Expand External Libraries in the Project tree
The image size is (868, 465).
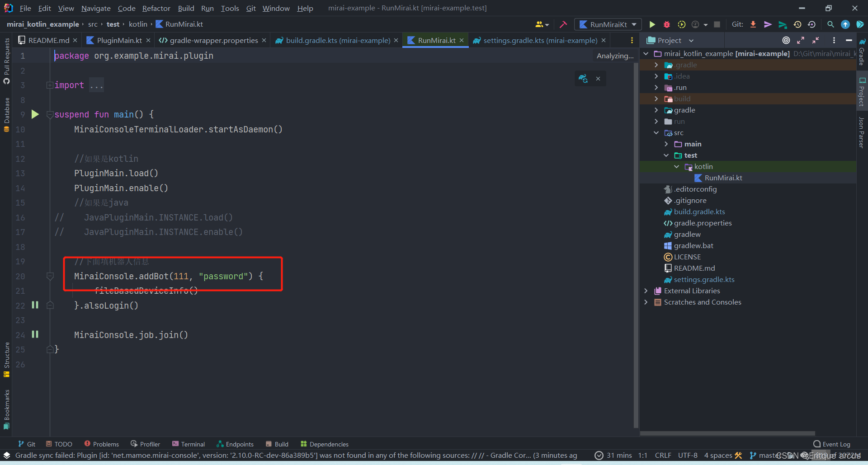(x=646, y=291)
